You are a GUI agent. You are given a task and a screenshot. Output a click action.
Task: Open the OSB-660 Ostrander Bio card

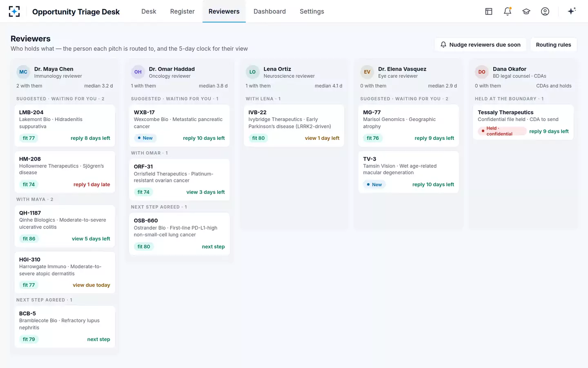coord(179,233)
